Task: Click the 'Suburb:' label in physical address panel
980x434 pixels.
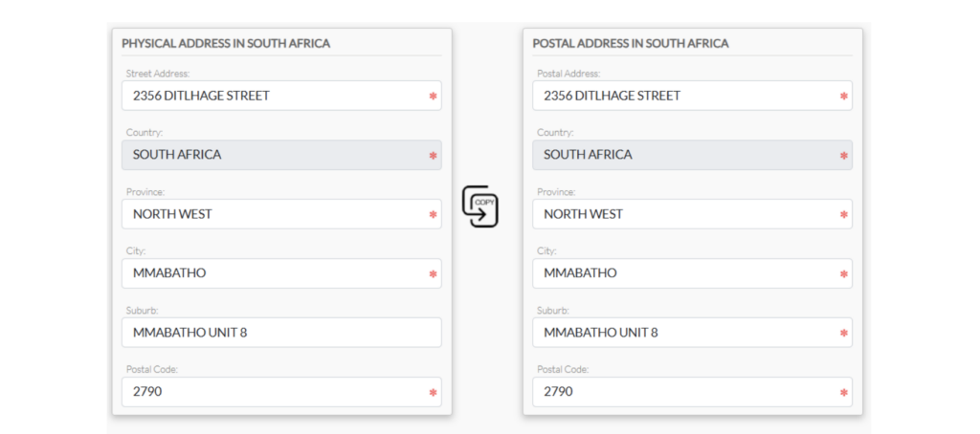Action: click(143, 311)
